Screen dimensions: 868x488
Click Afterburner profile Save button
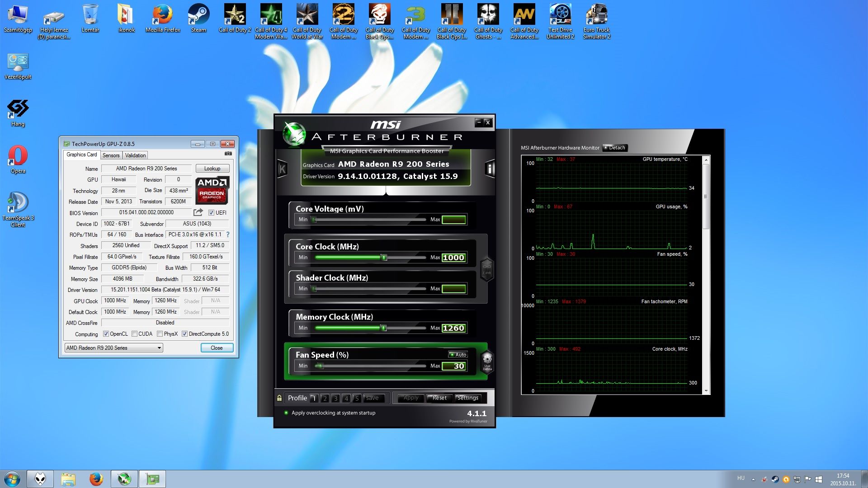(x=372, y=398)
